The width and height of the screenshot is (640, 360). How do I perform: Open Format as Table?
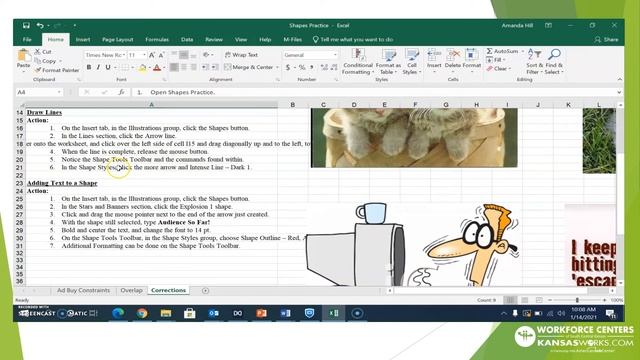(x=388, y=62)
